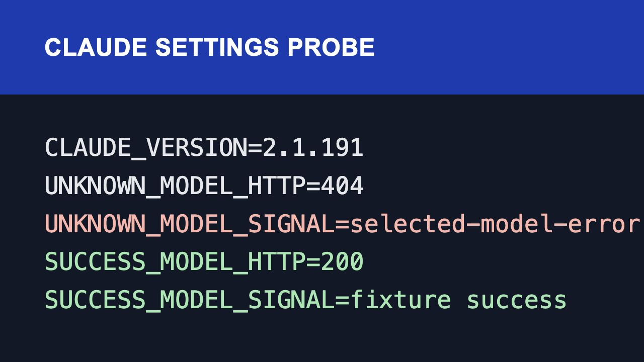
Task: Click the SUCCESS_MODEL_HTTP key text
Action: coord(175,262)
